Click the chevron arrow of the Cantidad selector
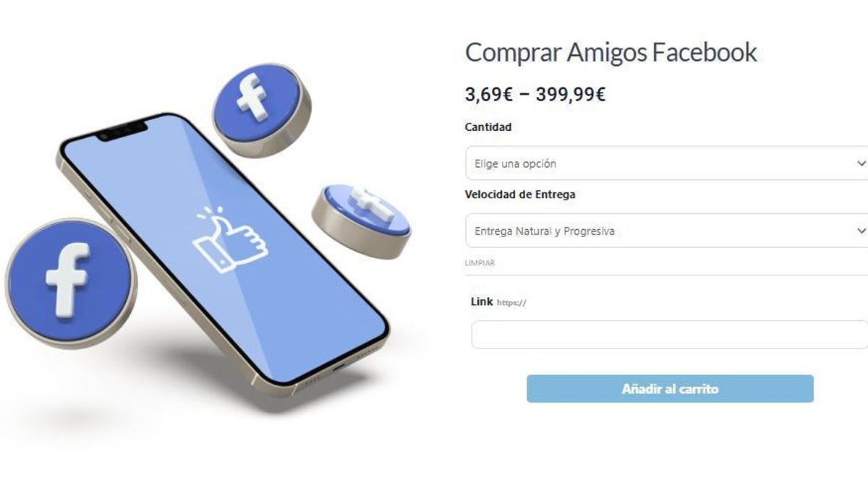Image resolution: width=868 pixels, height=488 pixels. [861, 163]
